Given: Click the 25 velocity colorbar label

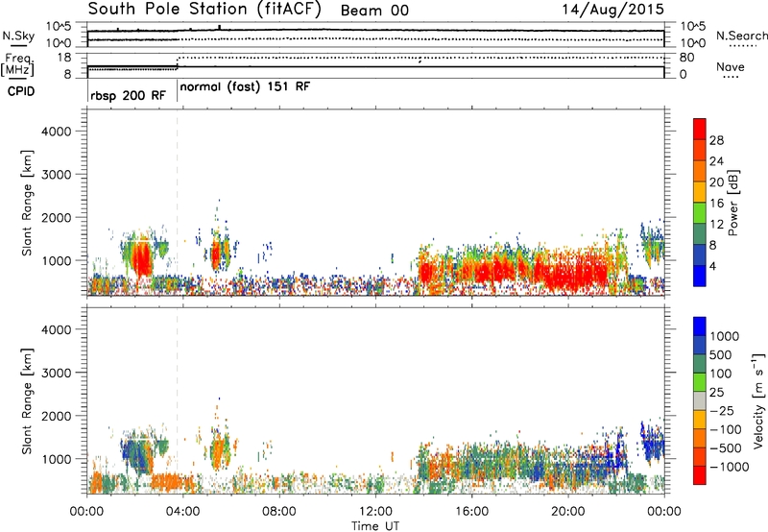Looking at the screenshot, I should 717,392.
